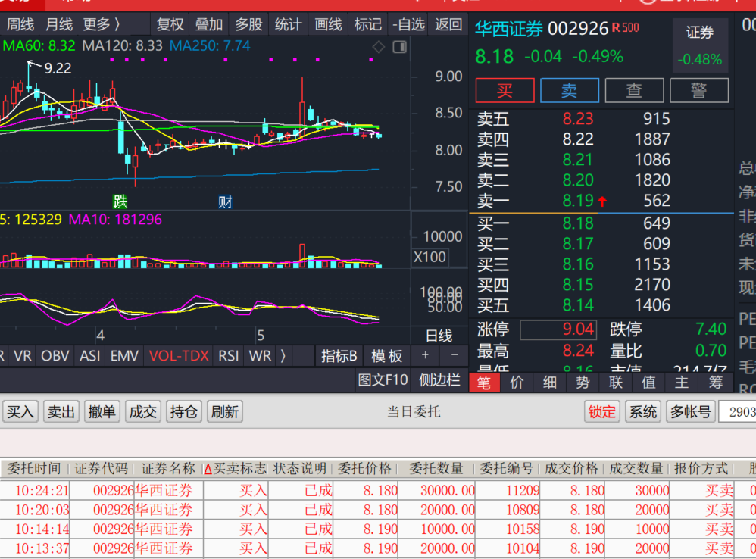Screen dimensions: 756x559
Task: Open the 标记 marker tool
Action: 368,24
